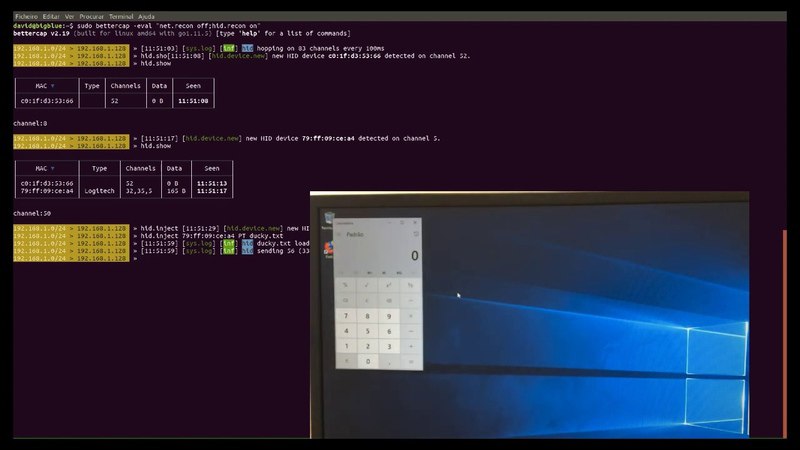Click the calculator decimal comma key
The image size is (800, 450).
[x=389, y=361]
